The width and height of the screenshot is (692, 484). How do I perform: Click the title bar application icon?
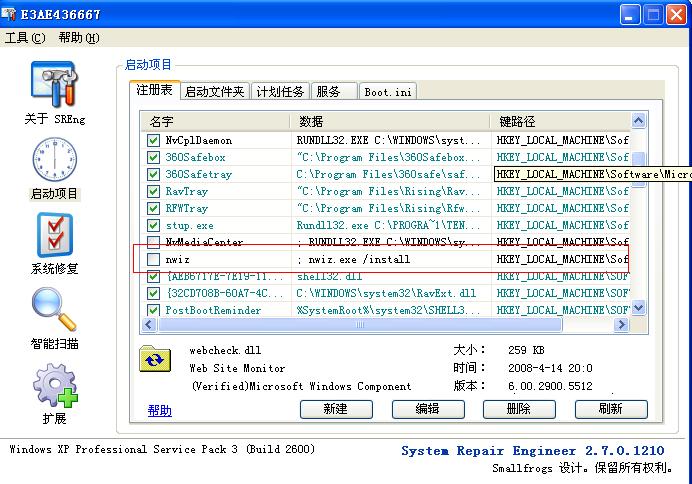tap(8, 14)
